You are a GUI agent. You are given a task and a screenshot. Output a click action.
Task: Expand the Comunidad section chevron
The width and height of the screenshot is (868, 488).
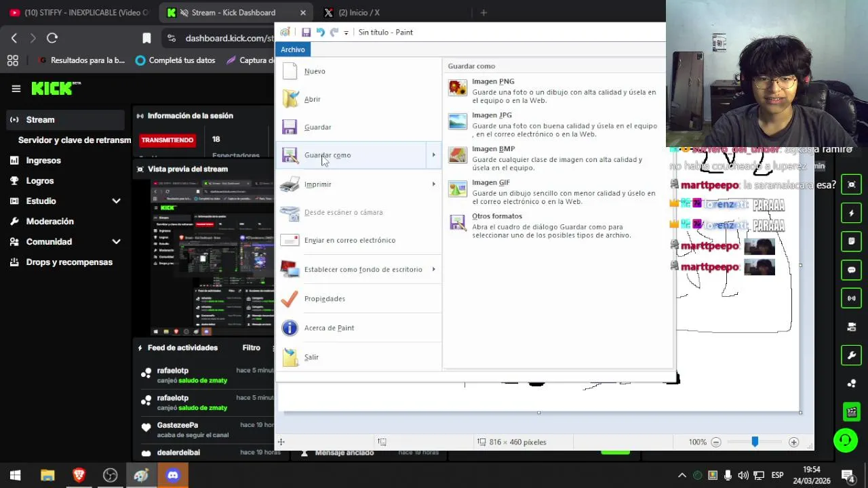116,242
